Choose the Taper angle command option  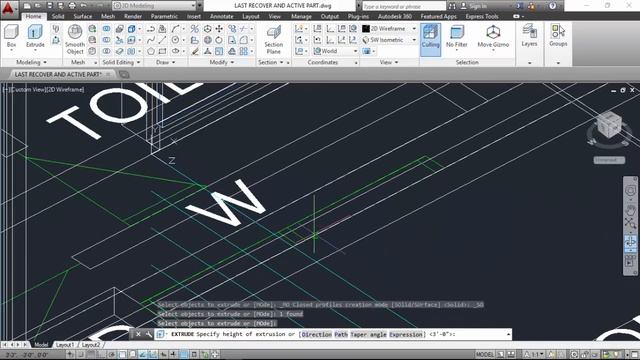pyautogui.click(x=368, y=334)
